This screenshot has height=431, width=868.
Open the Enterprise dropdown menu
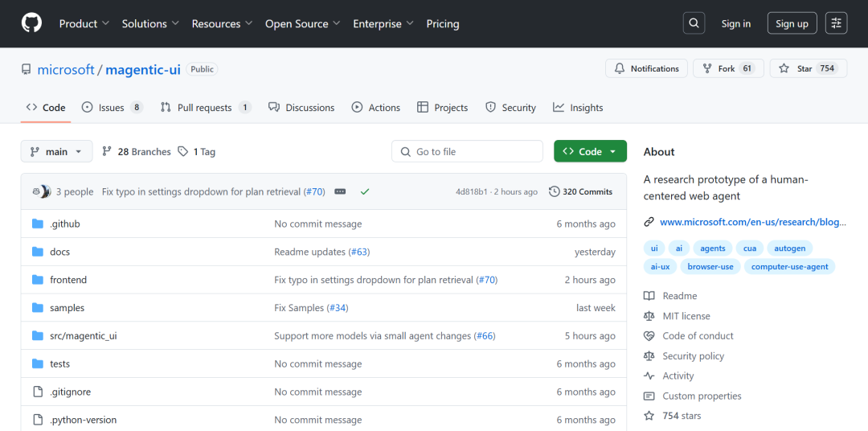pos(383,24)
